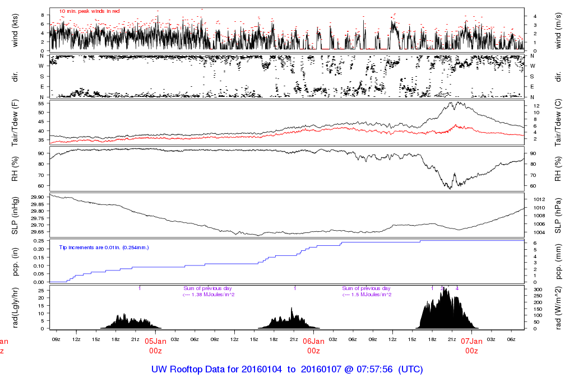Click the '0.15' precipitation tick value
Viewport: 574px width, 392px height.
click(x=39, y=258)
